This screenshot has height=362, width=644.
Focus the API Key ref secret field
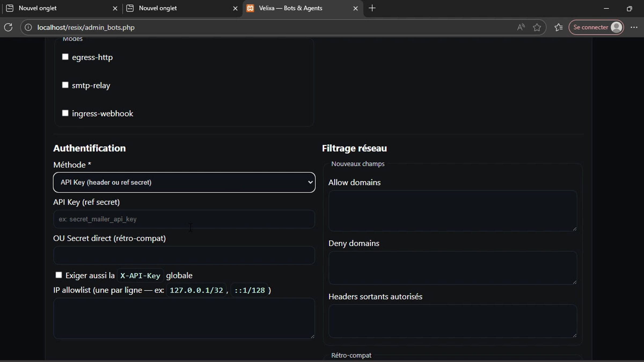184,219
